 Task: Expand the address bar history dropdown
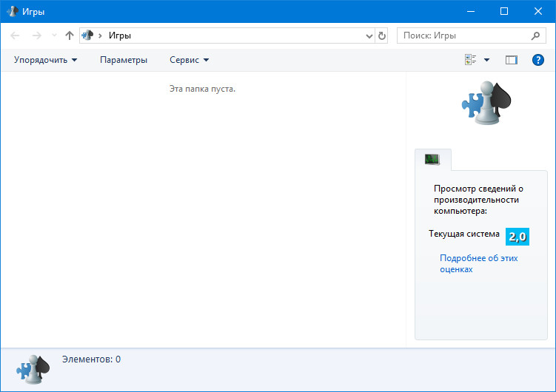[369, 36]
